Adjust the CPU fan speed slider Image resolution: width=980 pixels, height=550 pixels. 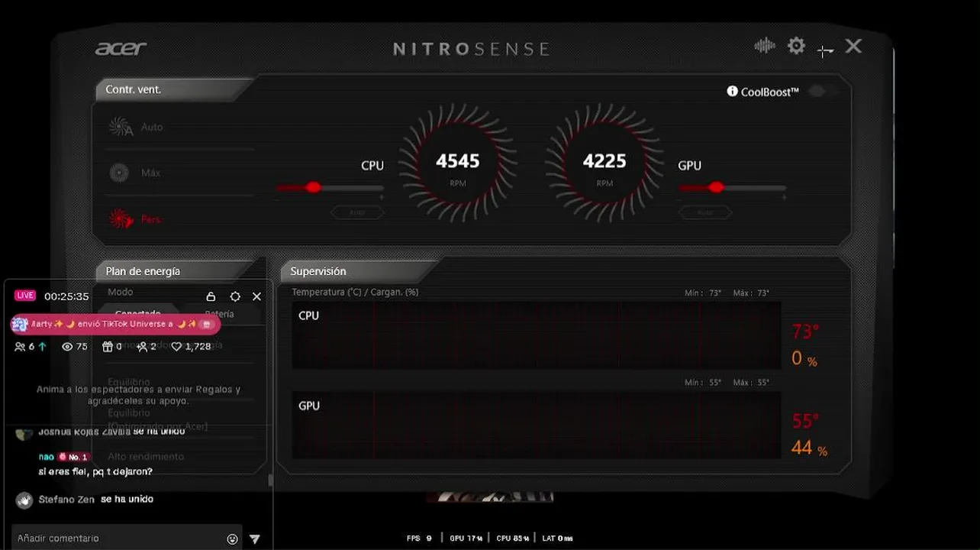coord(330,187)
